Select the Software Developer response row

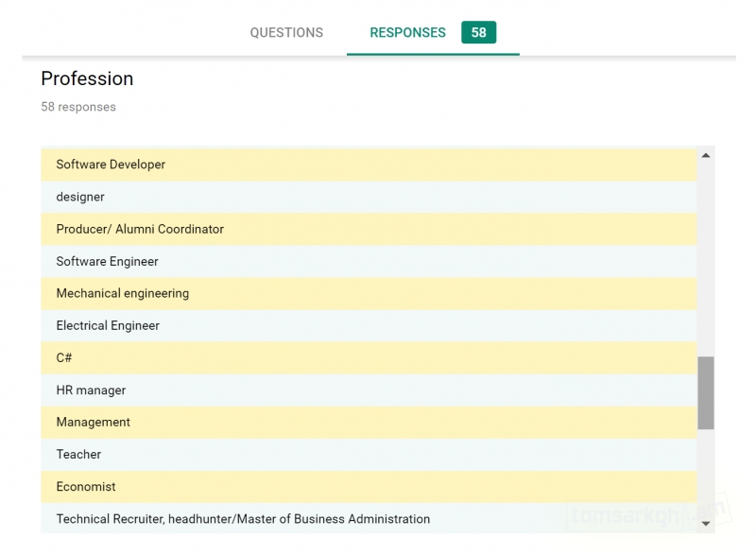(x=369, y=165)
